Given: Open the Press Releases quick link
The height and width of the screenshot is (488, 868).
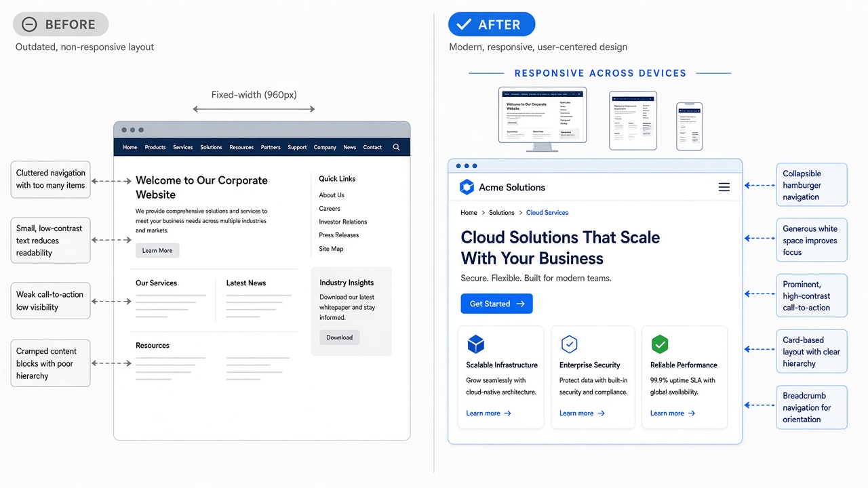Looking at the screenshot, I should pyautogui.click(x=339, y=235).
